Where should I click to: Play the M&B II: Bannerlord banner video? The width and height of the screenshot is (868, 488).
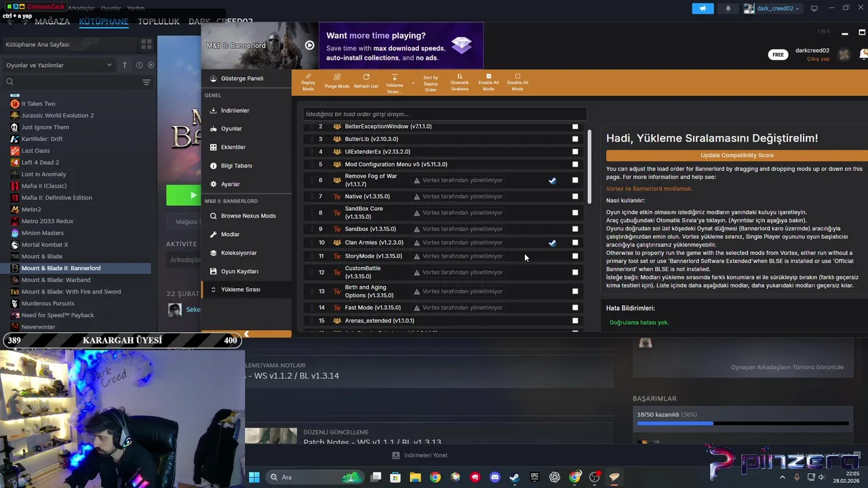(x=309, y=45)
